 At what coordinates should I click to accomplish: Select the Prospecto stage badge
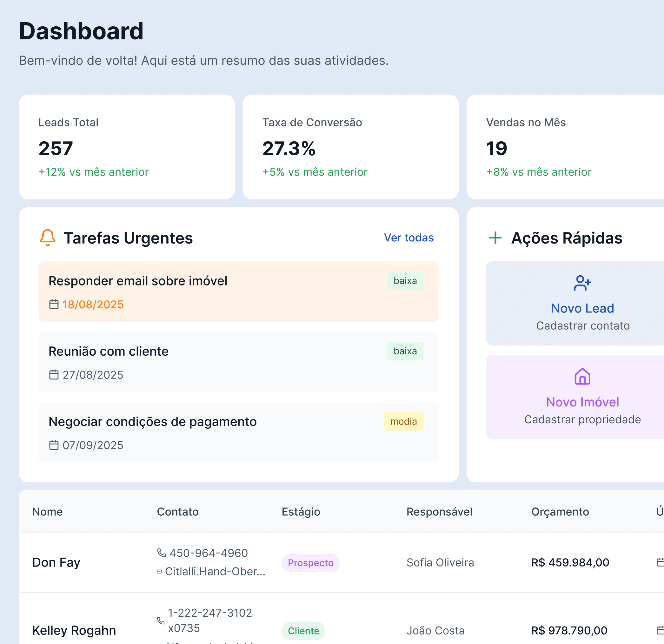[310, 563]
